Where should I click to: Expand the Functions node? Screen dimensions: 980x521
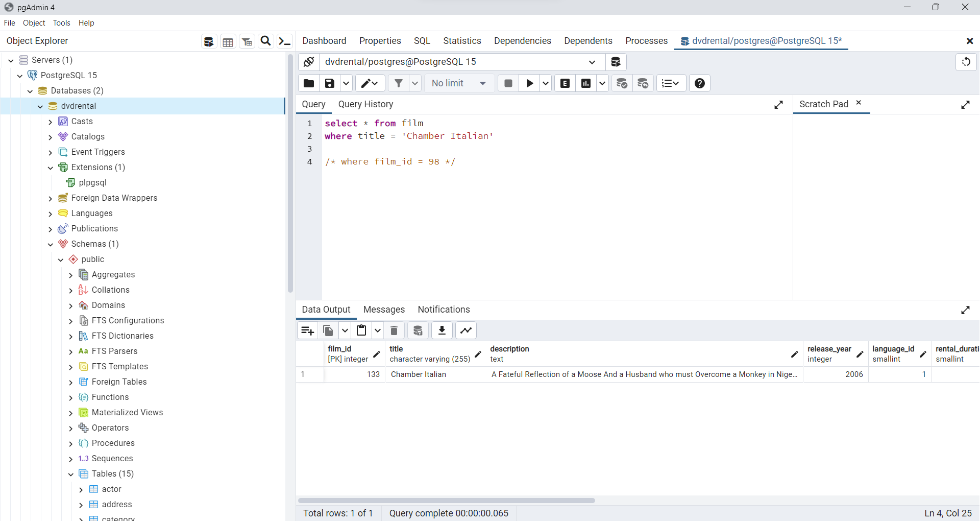tap(71, 397)
